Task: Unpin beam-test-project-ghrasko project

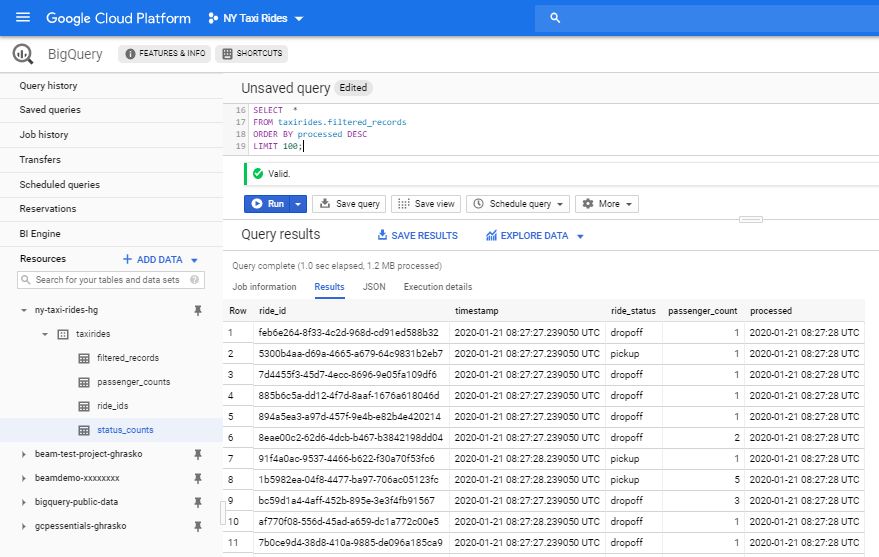Action: pyautogui.click(x=198, y=454)
